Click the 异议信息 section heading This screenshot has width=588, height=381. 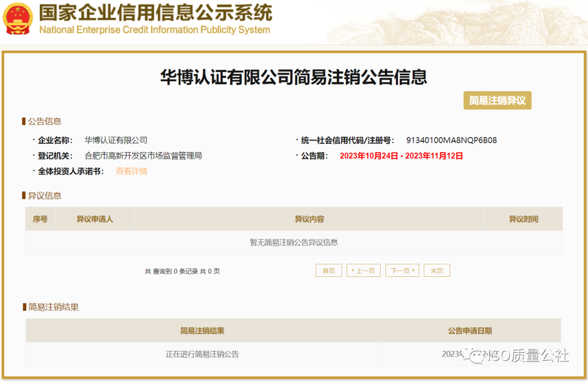[x=44, y=196]
